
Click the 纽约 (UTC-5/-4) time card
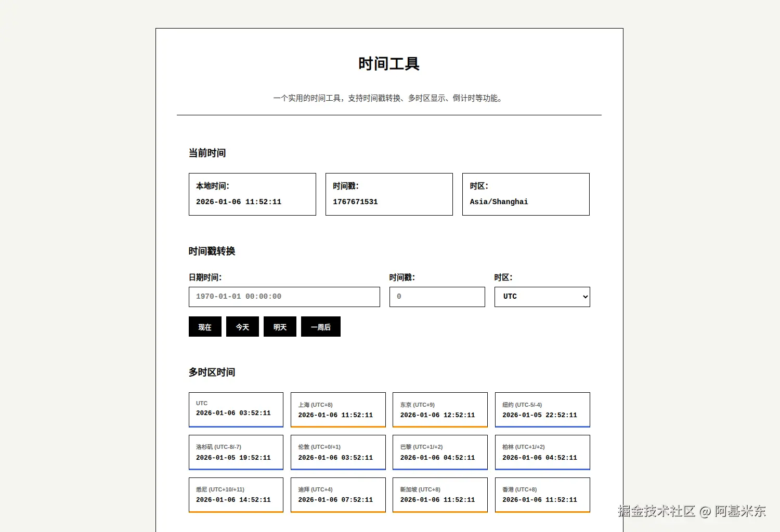pos(542,410)
